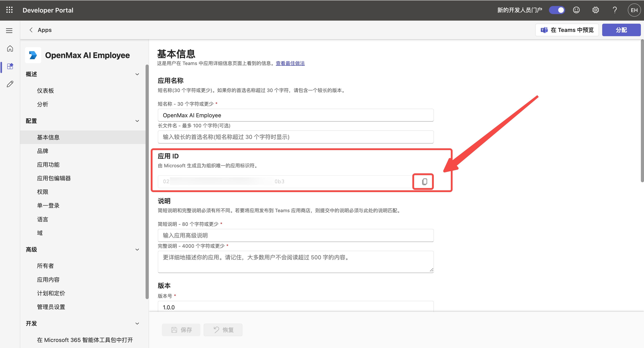Open the app launcher grid icon
The height and width of the screenshot is (348, 644).
[9, 10]
